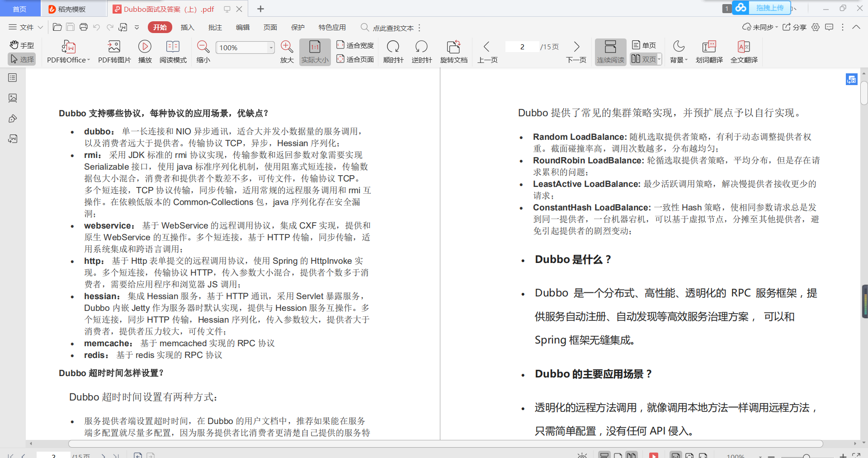This screenshot has width=868, height=458.
Task: Open settings gear icon in ribbon
Action: tap(816, 27)
